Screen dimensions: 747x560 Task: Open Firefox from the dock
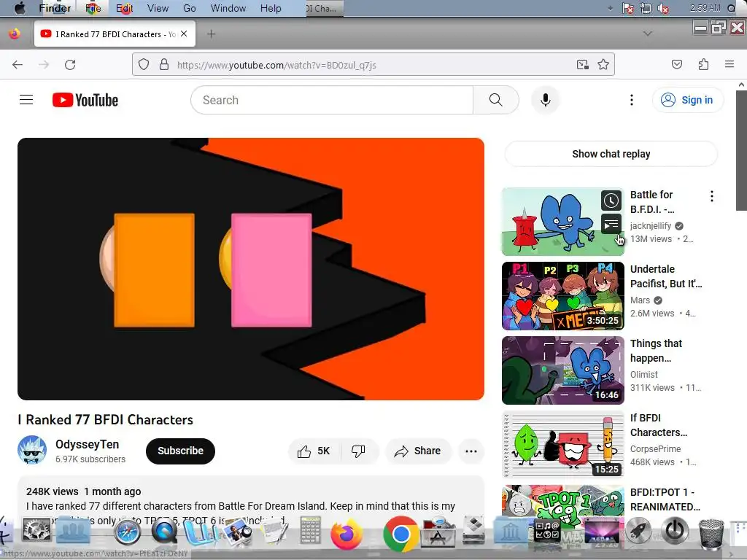(x=347, y=534)
